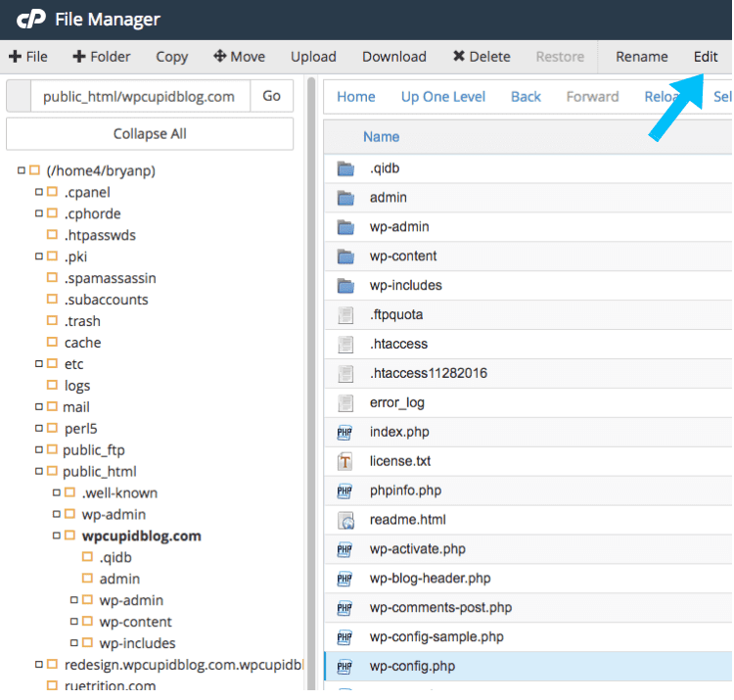Click the PHP icon beside index.php
The height and width of the screenshot is (700, 734).
(344, 432)
